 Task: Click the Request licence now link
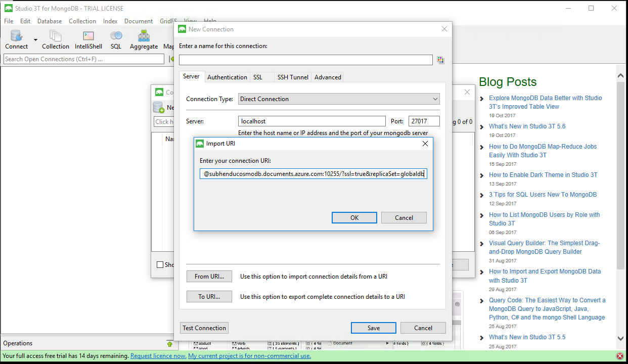coord(158,356)
